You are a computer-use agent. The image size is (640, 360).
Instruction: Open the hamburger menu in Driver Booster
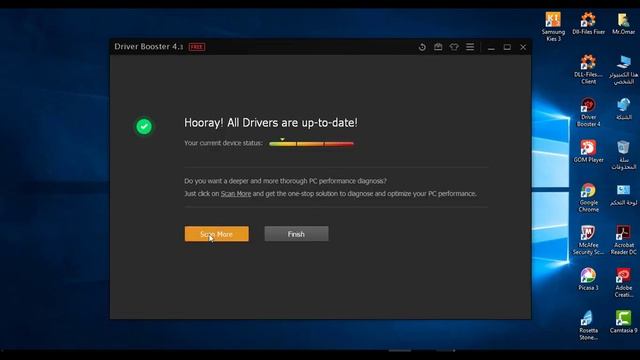tap(470, 47)
